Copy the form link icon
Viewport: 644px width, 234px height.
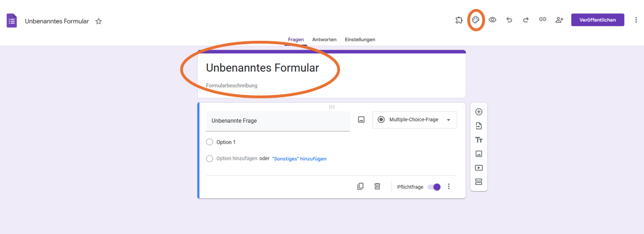(543, 20)
